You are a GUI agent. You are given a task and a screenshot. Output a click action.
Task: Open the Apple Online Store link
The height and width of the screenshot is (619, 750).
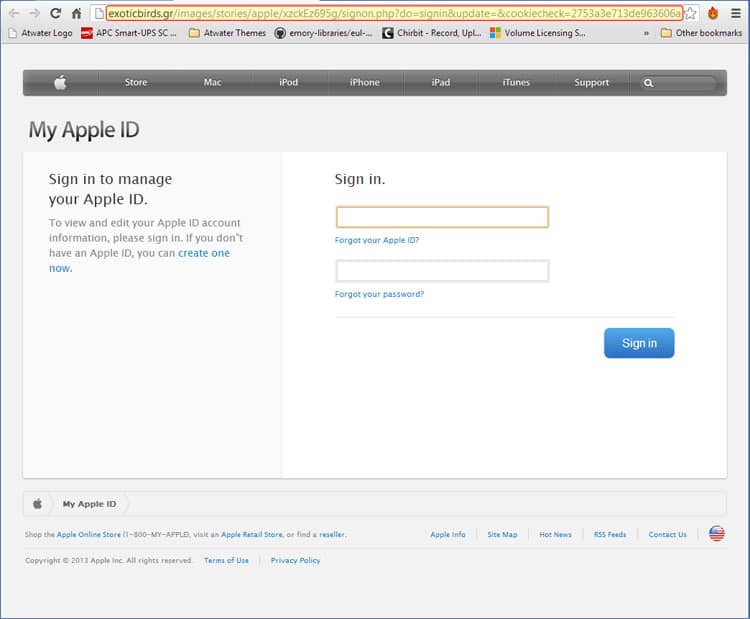[x=88, y=534]
